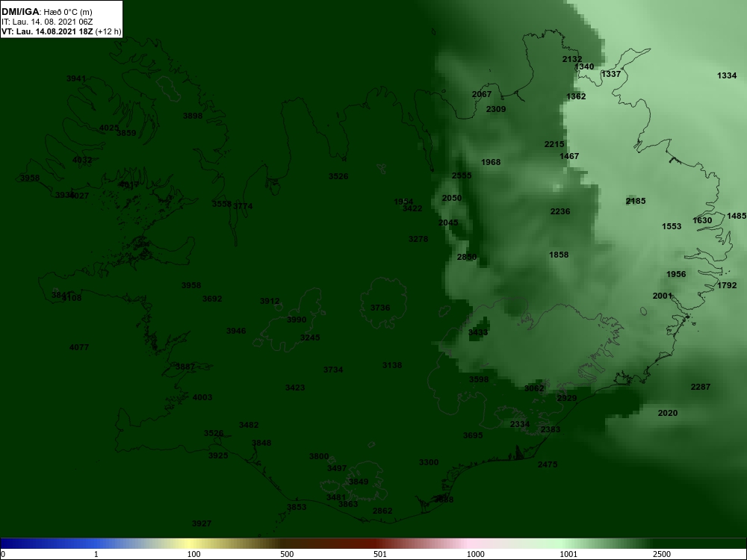This screenshot has width=747, height=560.
Task: Click the initial time line "IT: Lau. 14. 08. 2021 06Z"
Action: (x=46, y=22)
